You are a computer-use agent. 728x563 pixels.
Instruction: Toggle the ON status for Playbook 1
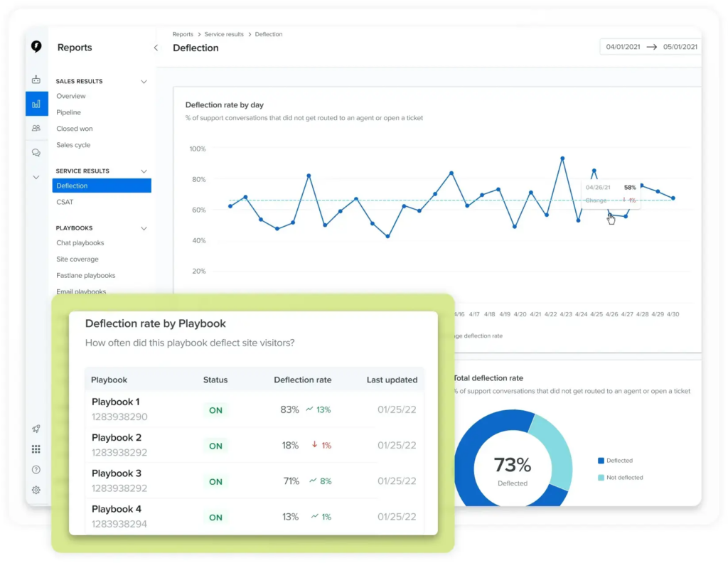pos(215,410)
